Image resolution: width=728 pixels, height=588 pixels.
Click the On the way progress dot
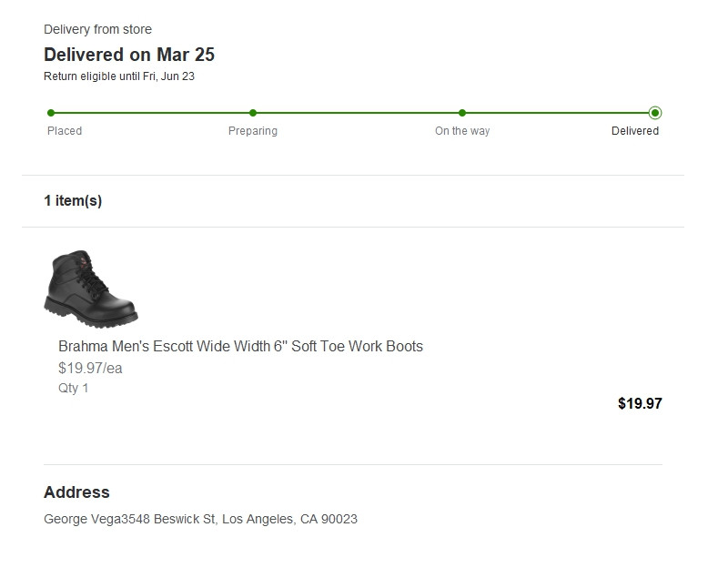click(x=462, y=113)
